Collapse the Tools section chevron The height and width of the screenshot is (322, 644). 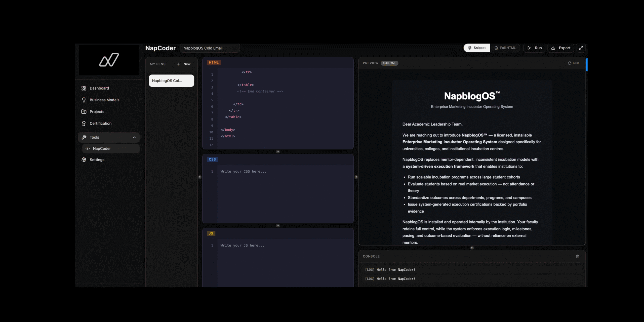pos(134,137)
